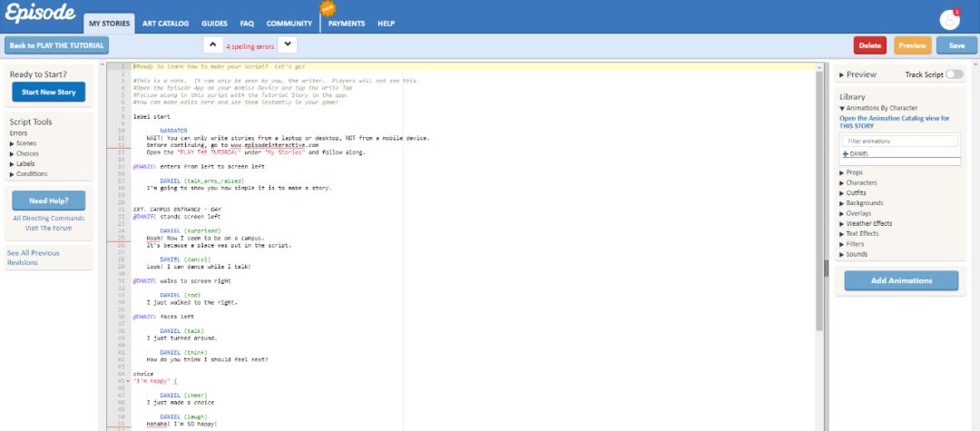
Task: Click the notification badge on avatar
Action: click(957, 11)
